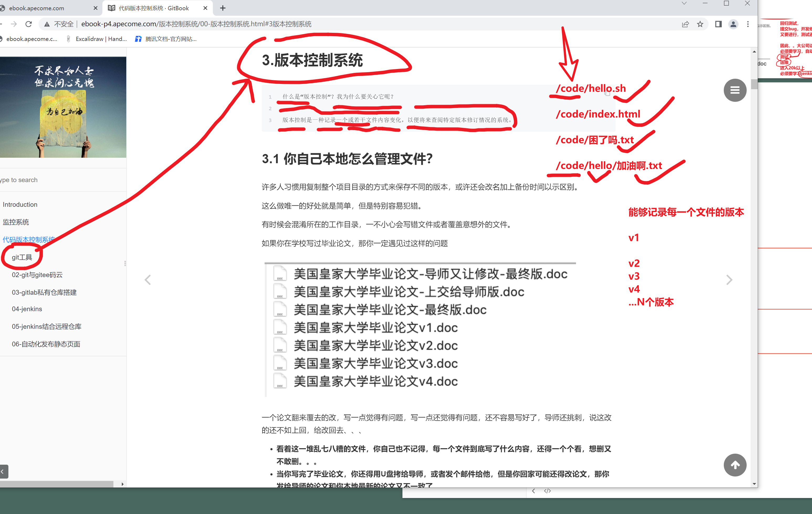Open Chrome's three-dot menu
The width and height of the screenshot is (812, 514).
click(748, 24)
